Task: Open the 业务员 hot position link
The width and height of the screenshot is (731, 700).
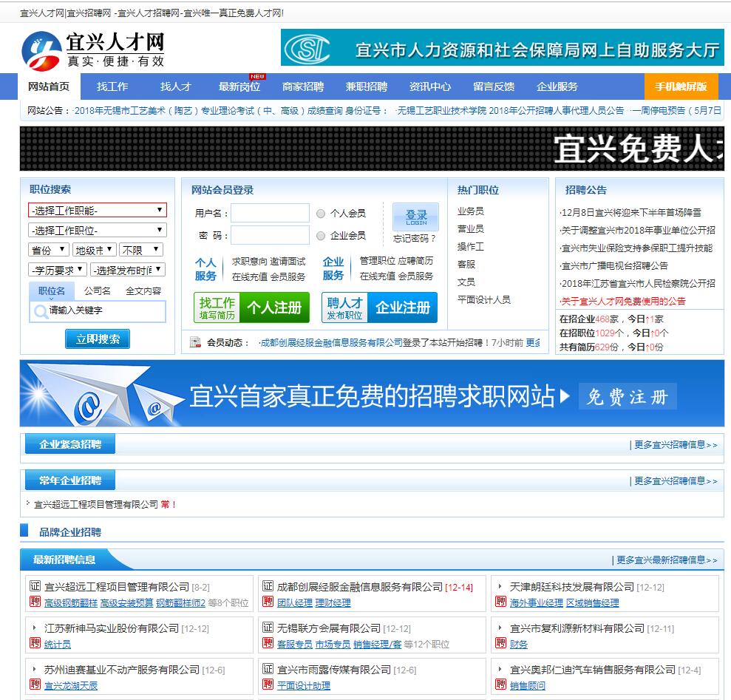Action: 471,211
